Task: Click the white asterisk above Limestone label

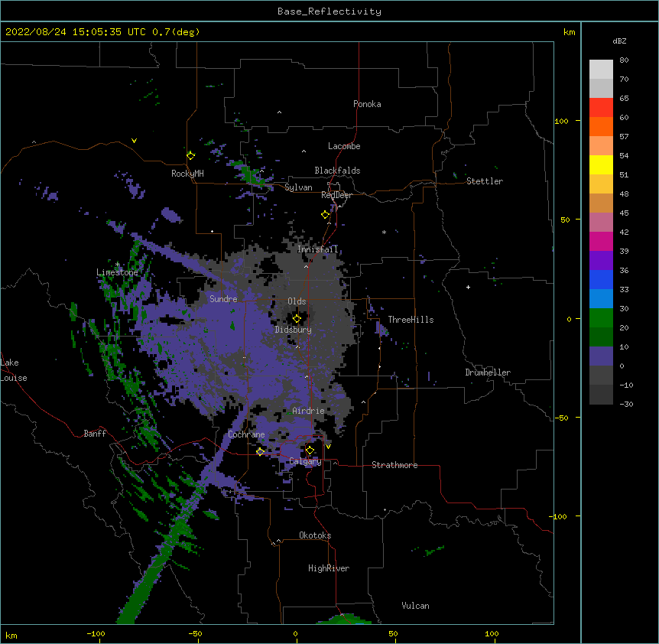Action: pos(118,264)
